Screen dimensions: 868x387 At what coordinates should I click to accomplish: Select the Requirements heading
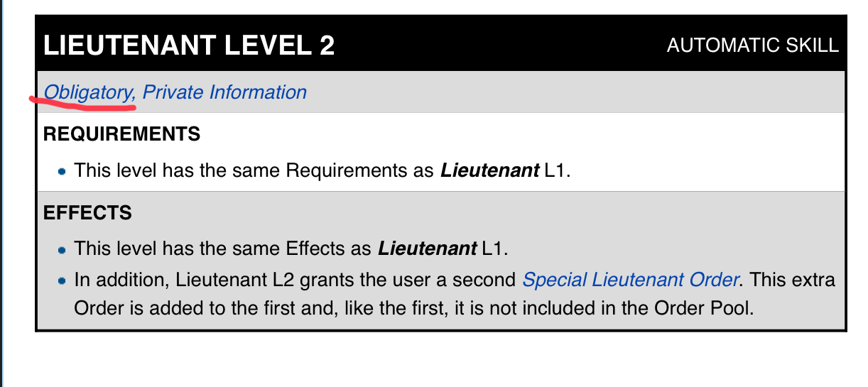pos(121,133)
